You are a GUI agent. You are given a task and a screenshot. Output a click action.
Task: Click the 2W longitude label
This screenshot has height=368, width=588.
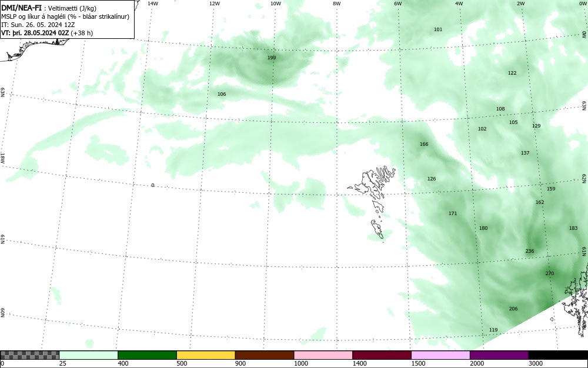coord(521,4)
